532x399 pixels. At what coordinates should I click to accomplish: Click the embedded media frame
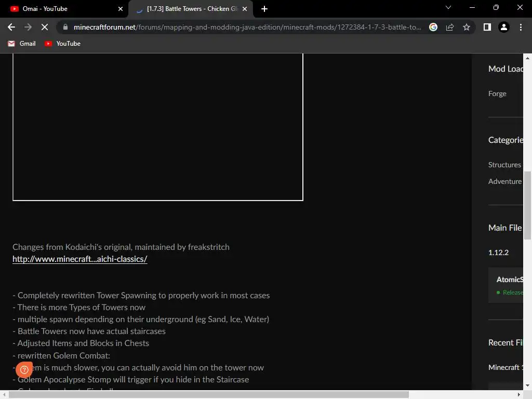pyautogui.click(x=158, y=127)
